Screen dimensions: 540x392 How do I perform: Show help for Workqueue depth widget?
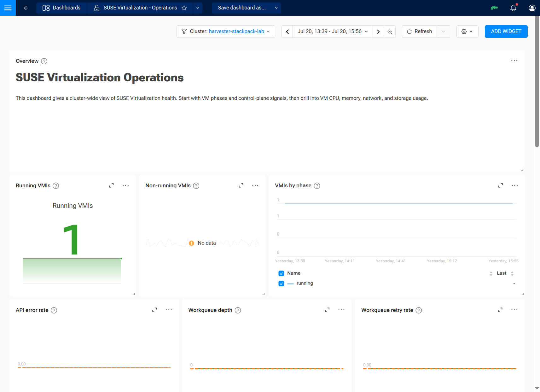click(238, 310)
